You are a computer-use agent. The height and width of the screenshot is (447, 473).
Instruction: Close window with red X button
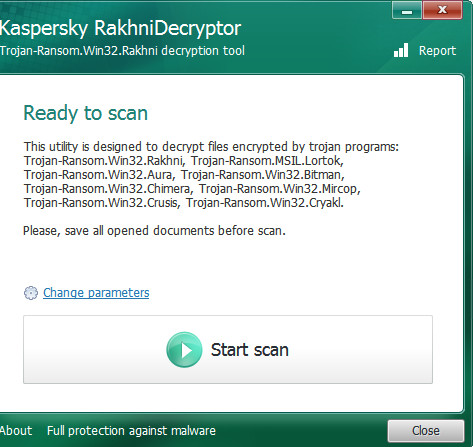pos(442,10)
